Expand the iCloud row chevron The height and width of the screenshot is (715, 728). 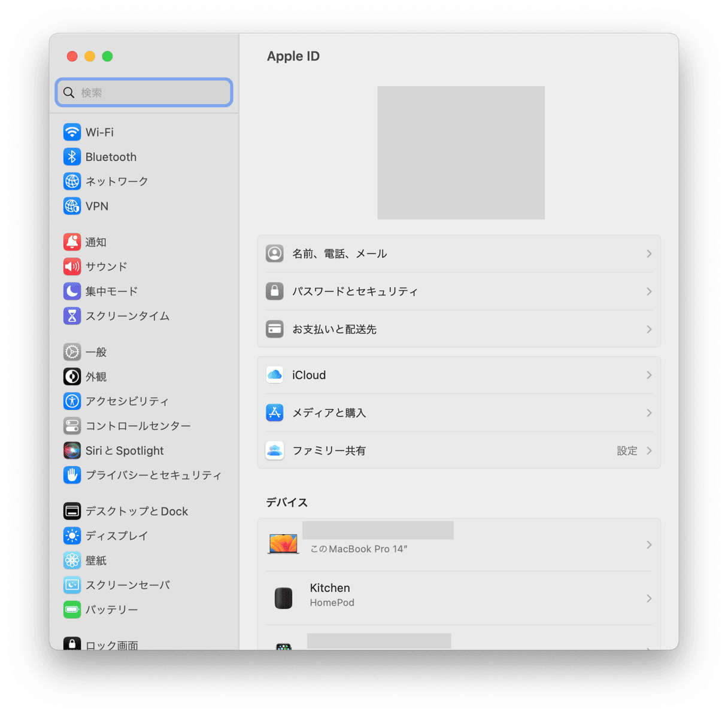(649, 375)
